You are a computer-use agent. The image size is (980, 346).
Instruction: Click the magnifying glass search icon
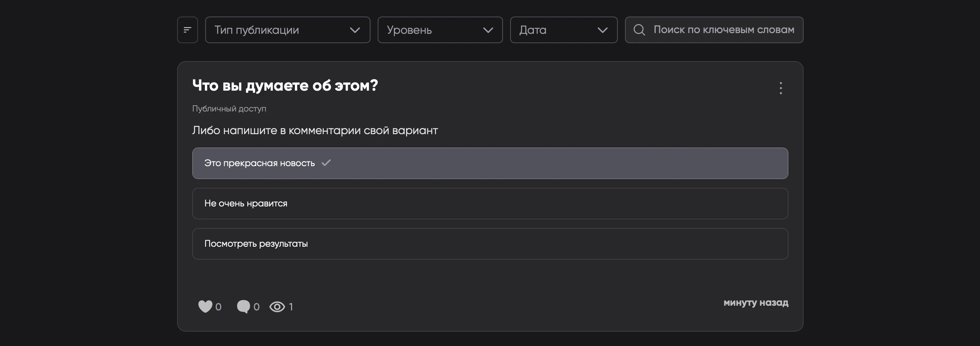click(639, 29)
